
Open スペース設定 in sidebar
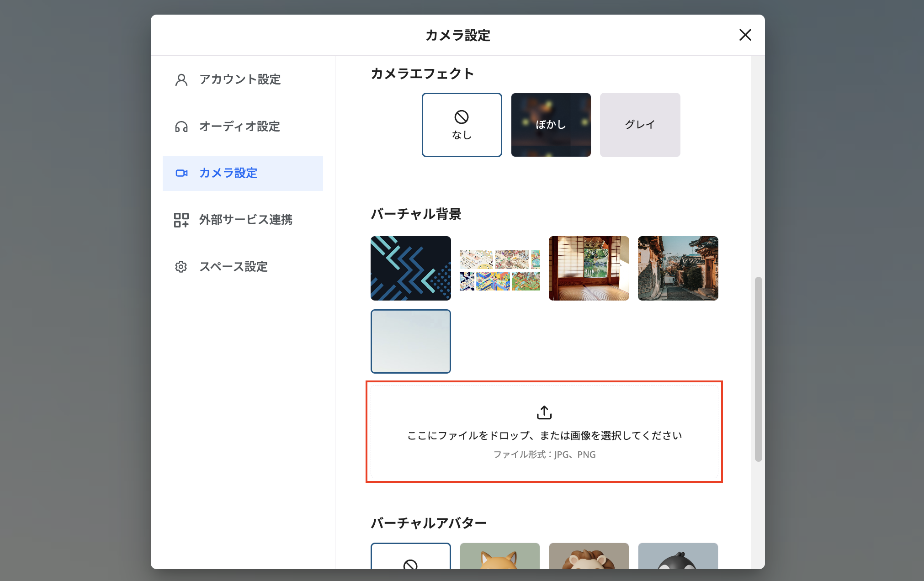coord(243,267)
